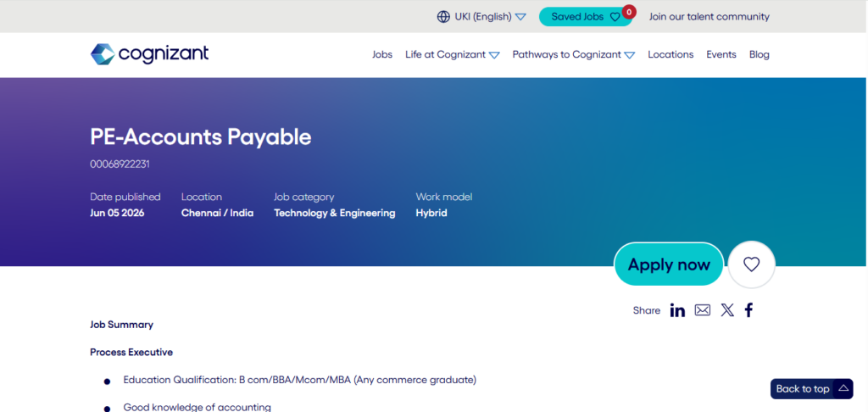The width and height of the screenshot is (868, 412).
Task: Click the globe language icon
Action: click(443, 17)
